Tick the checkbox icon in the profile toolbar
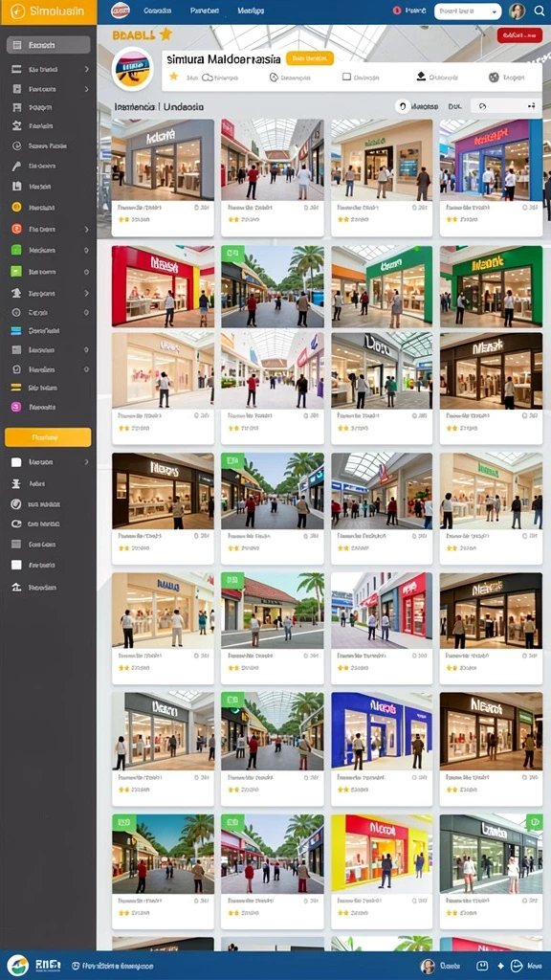This screenshot has width=551, height=980. (346, 77)
